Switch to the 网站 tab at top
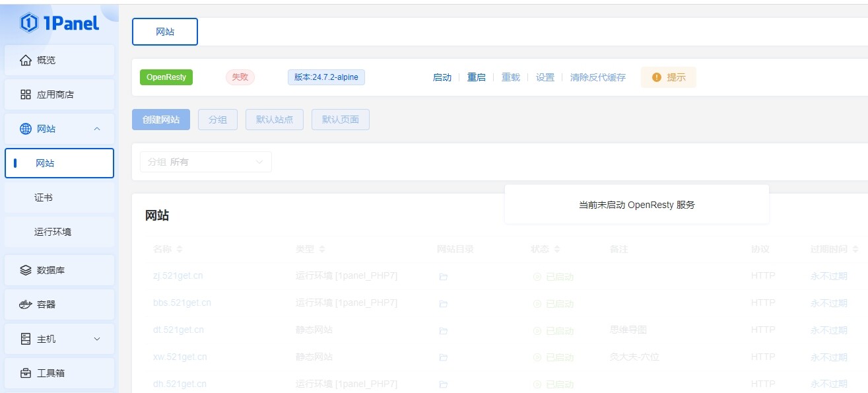 [x=165, y=32]
